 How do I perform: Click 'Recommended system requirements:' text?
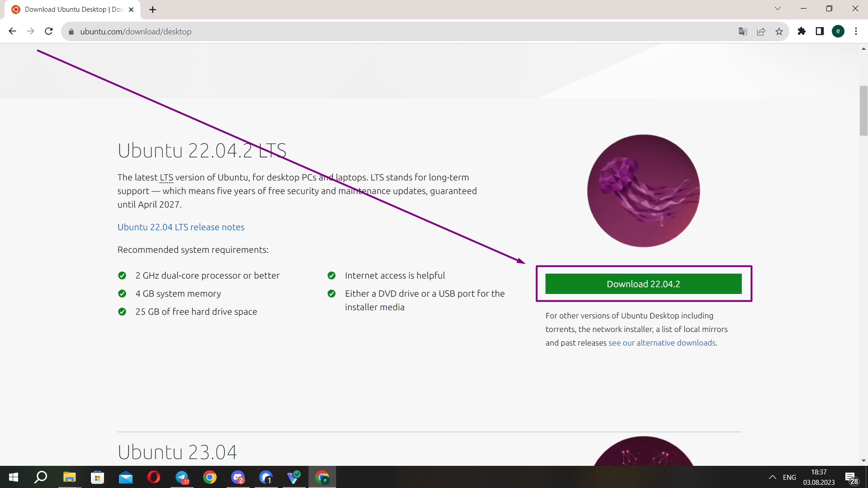click(193, 250)
